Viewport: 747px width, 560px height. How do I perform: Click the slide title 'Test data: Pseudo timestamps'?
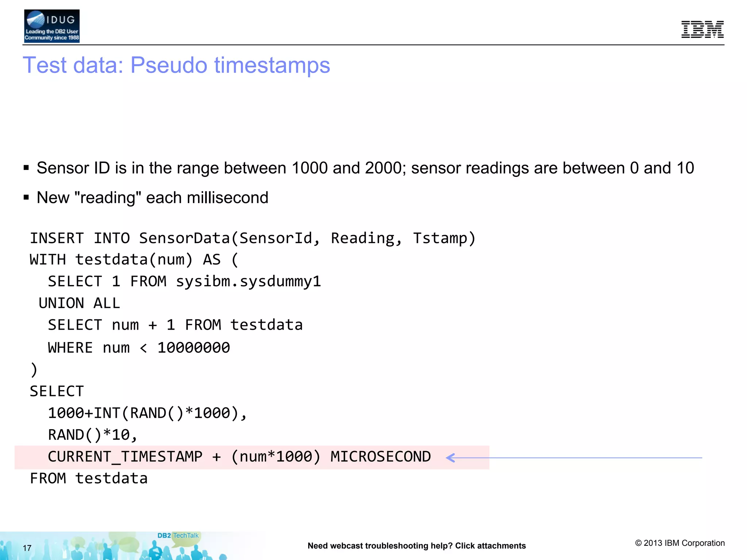coord(176,65)
